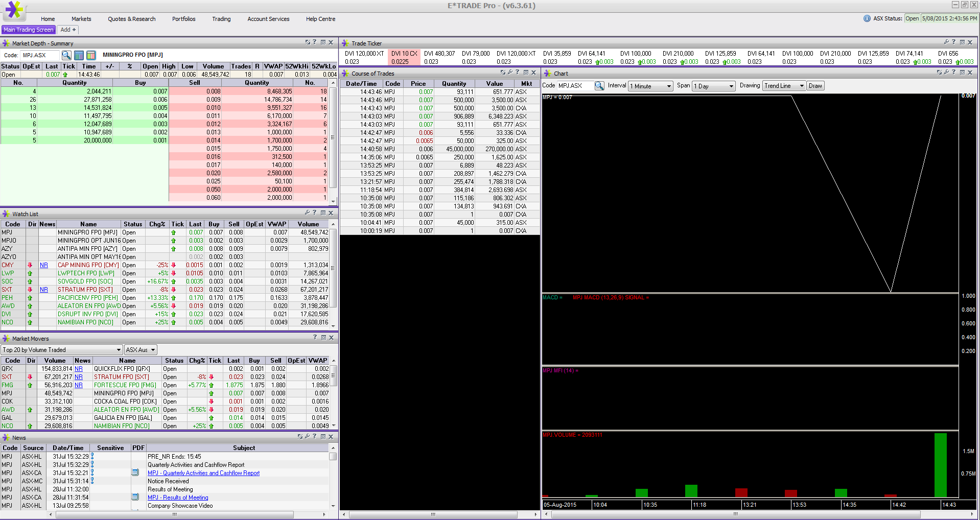Click the Chart code search magnifier icon
Image resolution: width=980 pixels, height=520 pixels.
pos(599,86)
